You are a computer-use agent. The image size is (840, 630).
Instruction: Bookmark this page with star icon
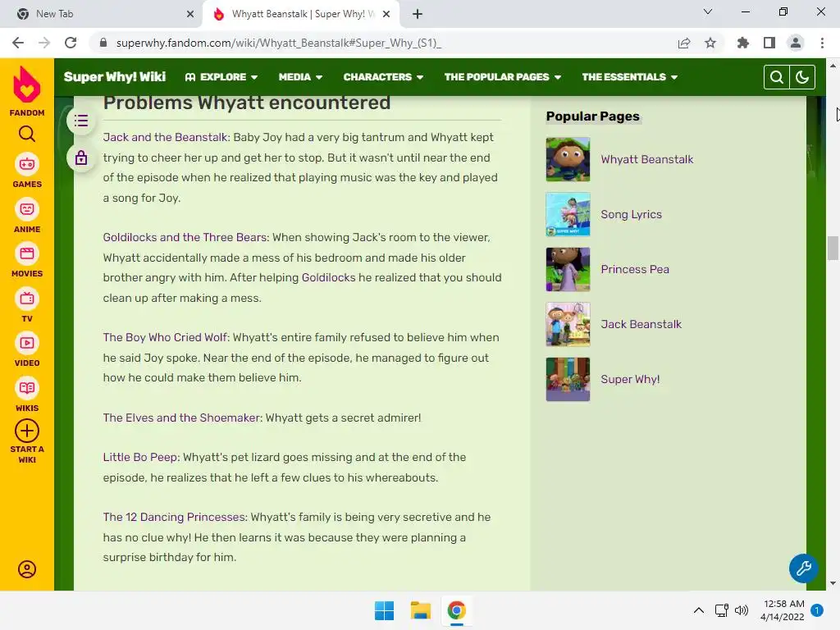coord(710,43)
